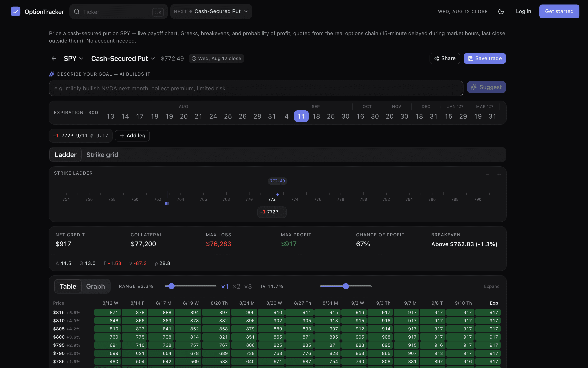Click the goal description text area
Image resolution: width=588 pixels, height=368 pixels.
pos(256,88)
